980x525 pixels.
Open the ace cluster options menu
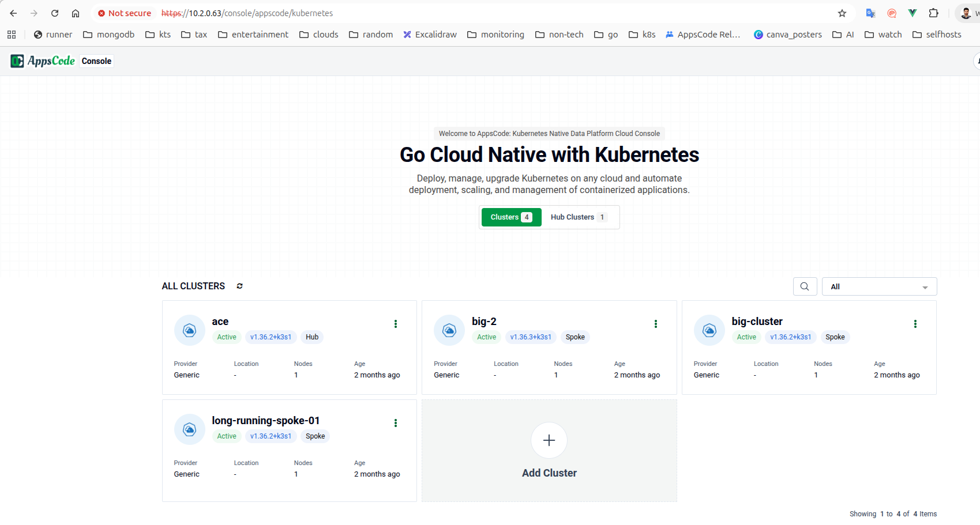396,324
